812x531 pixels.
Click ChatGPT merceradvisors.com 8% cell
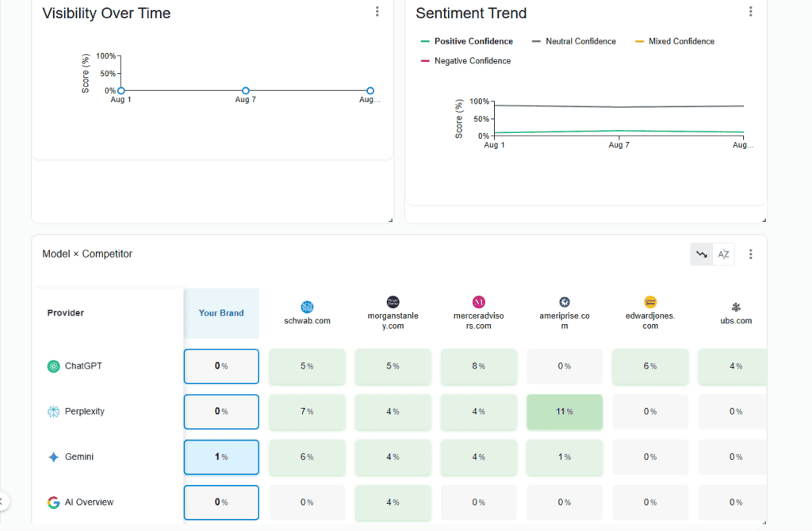478,366
